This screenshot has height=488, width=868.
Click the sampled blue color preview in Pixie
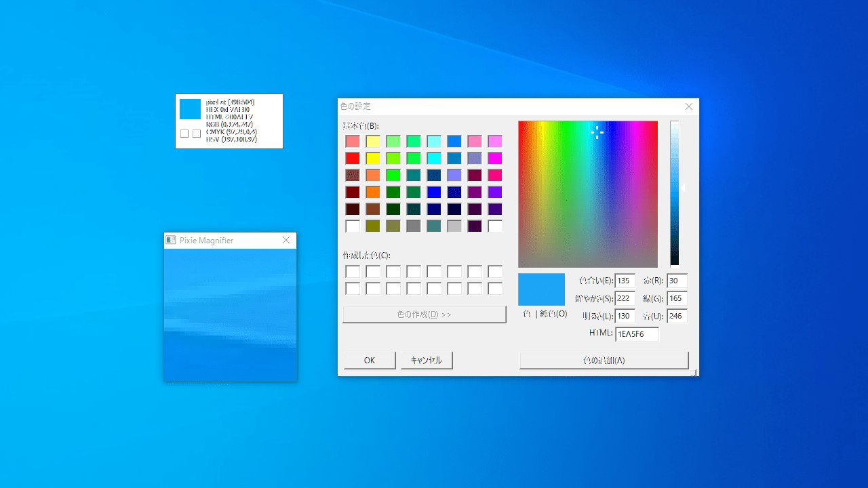[x=191, y=109]
